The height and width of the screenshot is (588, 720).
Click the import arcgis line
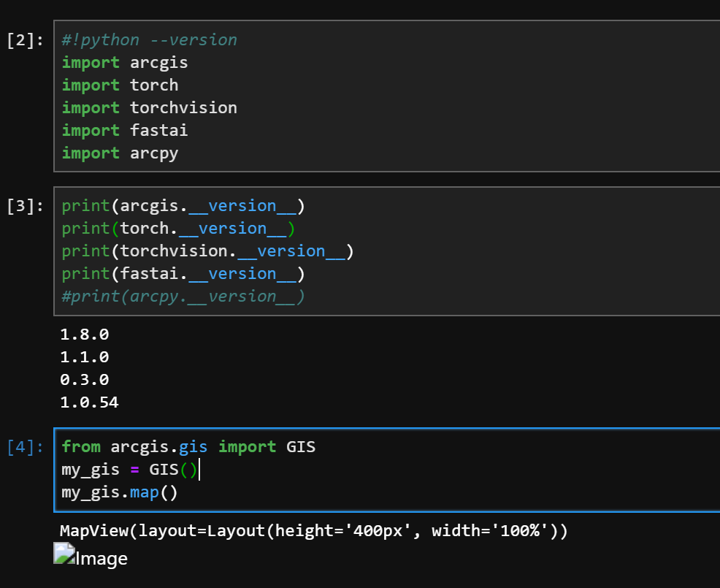(x=124, y=62)
